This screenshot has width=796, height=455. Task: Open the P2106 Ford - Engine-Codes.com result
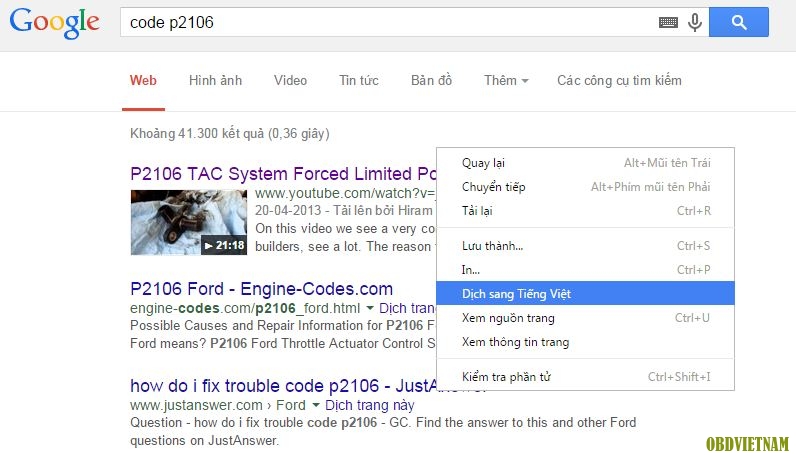click(x=261, y=289)
